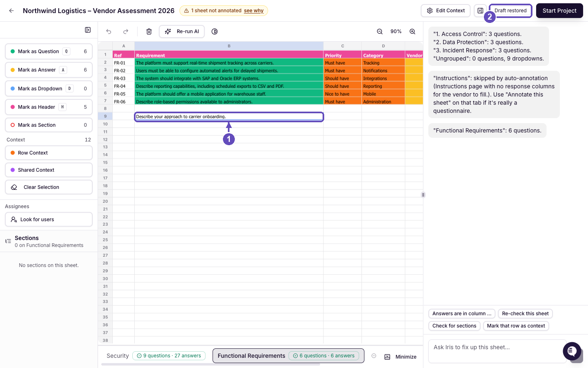Select column D header

[x=383, y=46]
